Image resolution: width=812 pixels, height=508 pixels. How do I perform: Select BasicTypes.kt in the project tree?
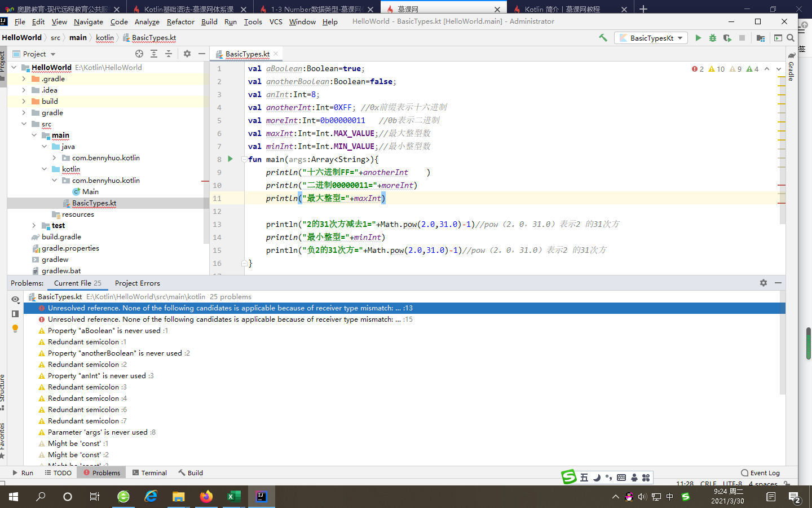point(94,203)
